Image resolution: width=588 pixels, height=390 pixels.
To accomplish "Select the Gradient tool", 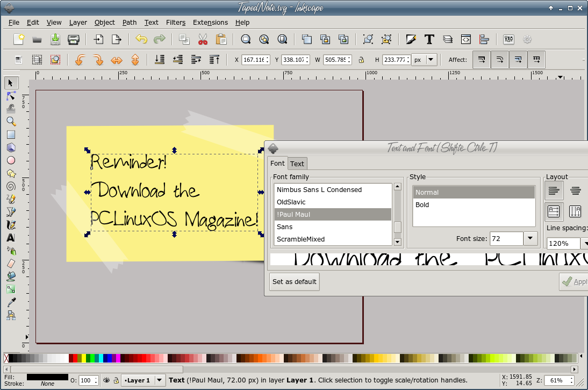I will (x=11, y=289).
